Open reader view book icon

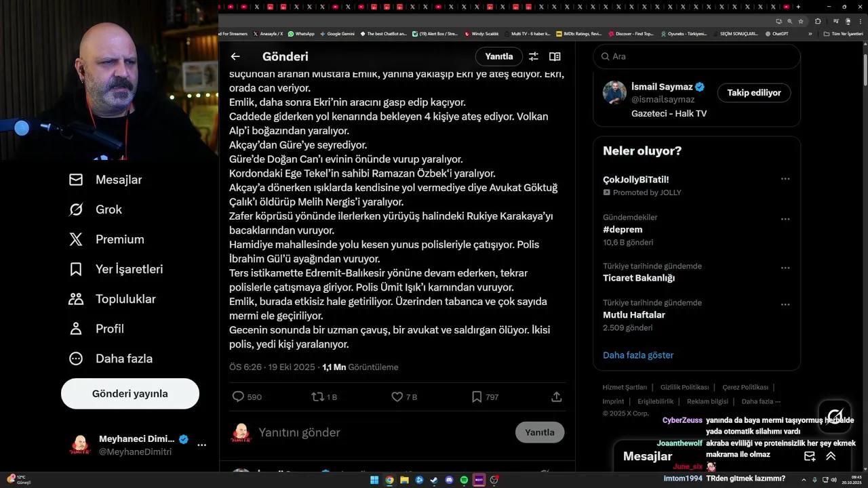(555, 57)
